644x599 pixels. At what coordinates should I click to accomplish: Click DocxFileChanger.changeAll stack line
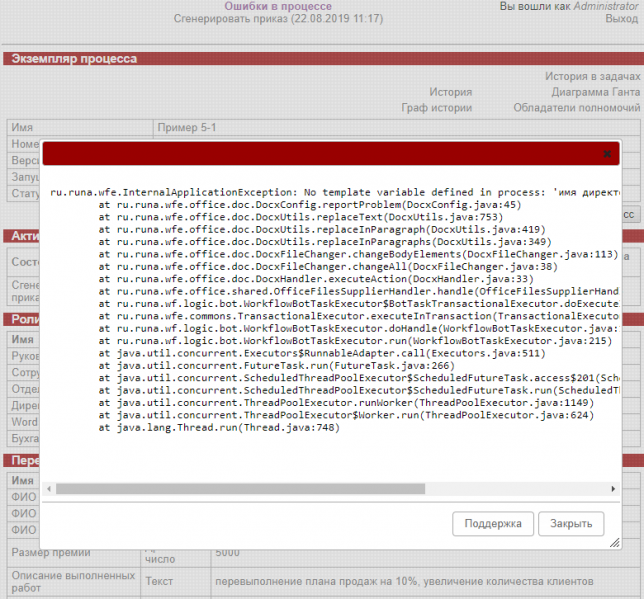tap(328, 267)
